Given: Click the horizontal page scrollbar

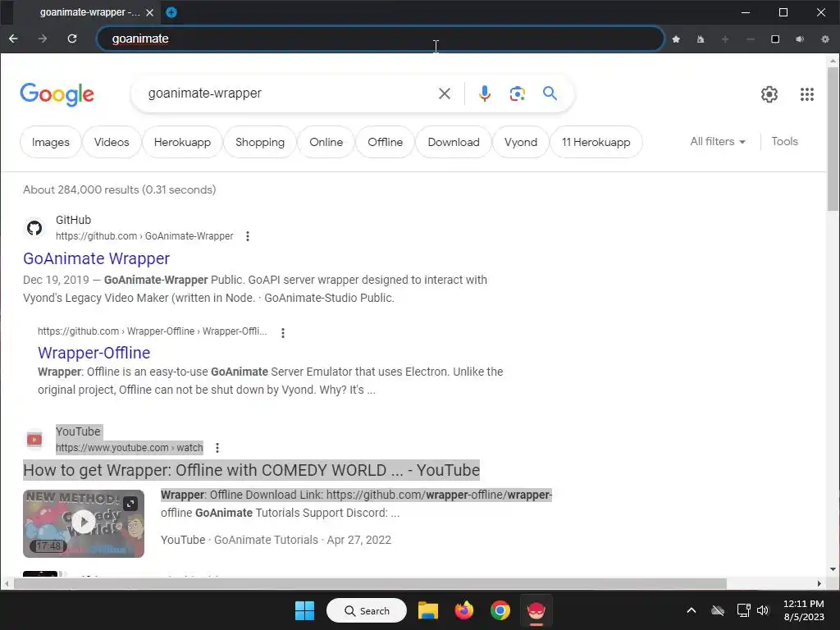Looking at the screenshot, I should (370, 583).
